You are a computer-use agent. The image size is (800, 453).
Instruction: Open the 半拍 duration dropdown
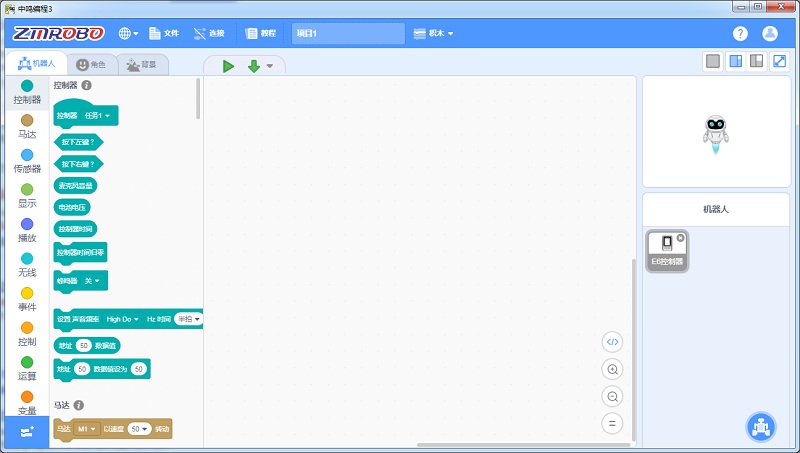tap(189, 319)
